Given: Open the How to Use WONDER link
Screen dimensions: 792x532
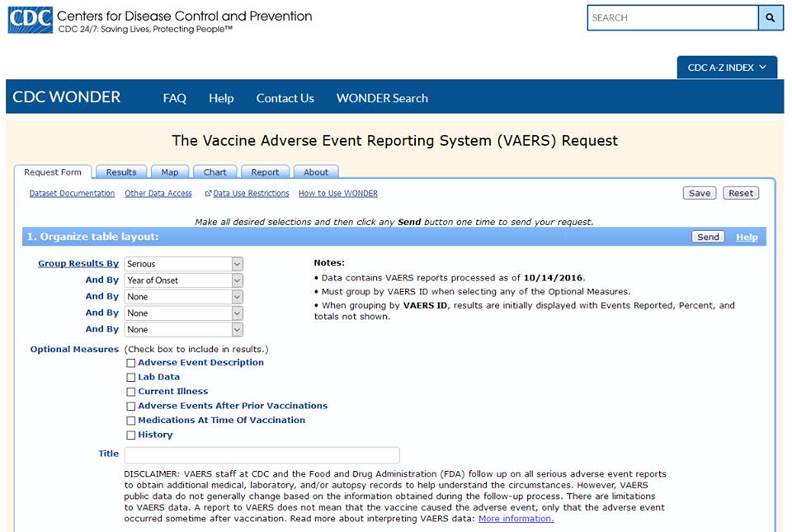Looking at the screenshot, I should click(x=338, y=193).
